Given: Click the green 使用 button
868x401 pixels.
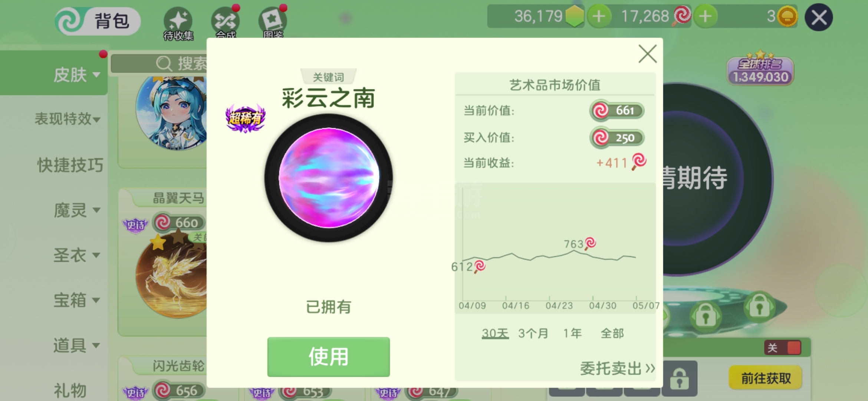Looking at the screenshot, I should [x=328, y=357].
